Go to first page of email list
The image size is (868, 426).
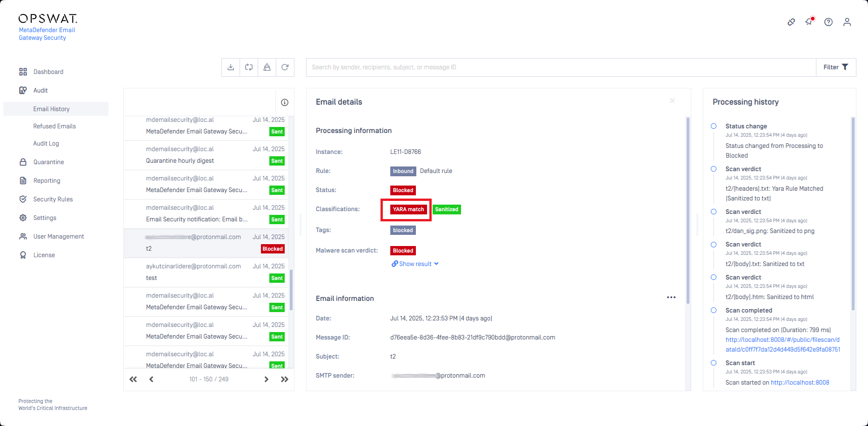point(134,379)
